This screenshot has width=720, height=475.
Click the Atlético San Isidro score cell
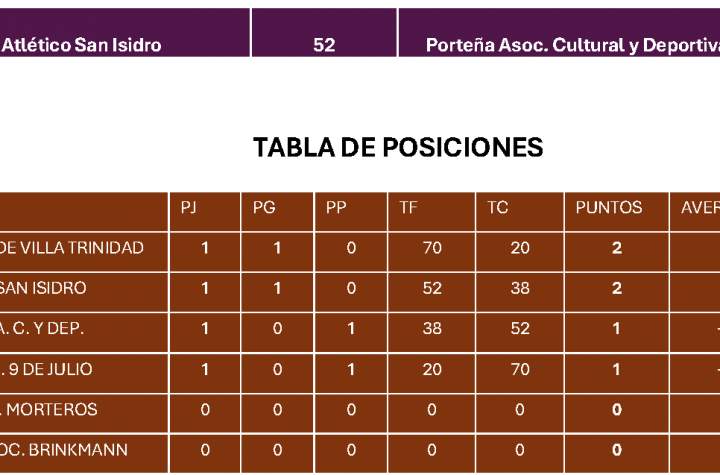(x=125, y=33)
